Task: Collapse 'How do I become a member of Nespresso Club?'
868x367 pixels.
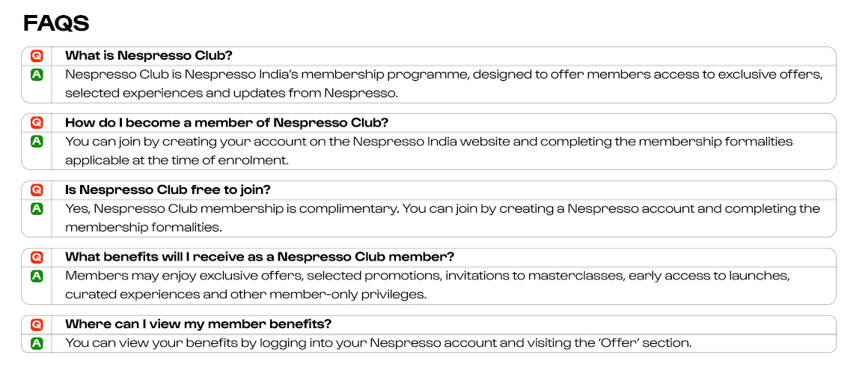Action: pyautogui.click(x=429, y=123)
